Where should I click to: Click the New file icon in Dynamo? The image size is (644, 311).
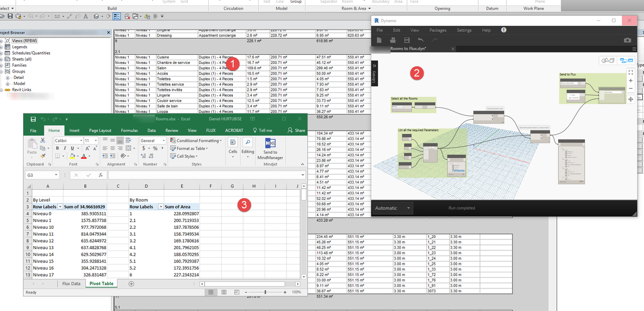[x=379, y=40]
